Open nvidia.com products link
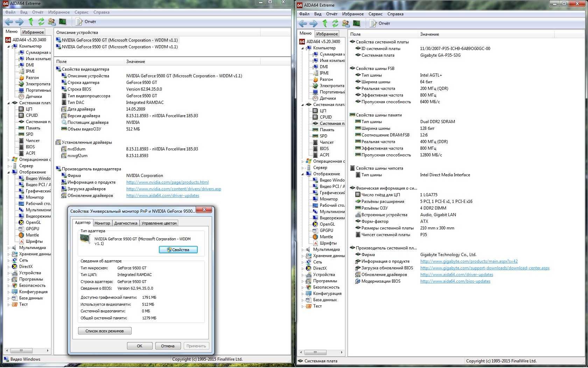 click(x=167, y=182)
